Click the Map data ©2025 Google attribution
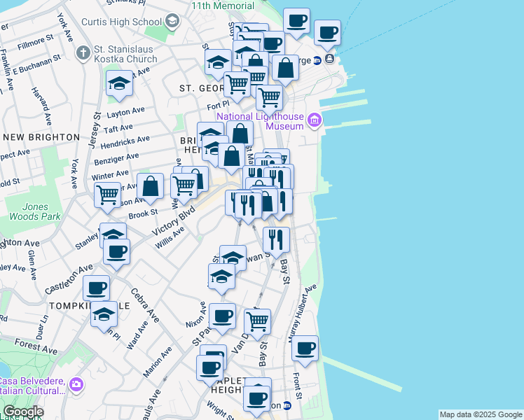Image resolution: width=524 pixels, height=420 pixels. [x=481, y=414]
